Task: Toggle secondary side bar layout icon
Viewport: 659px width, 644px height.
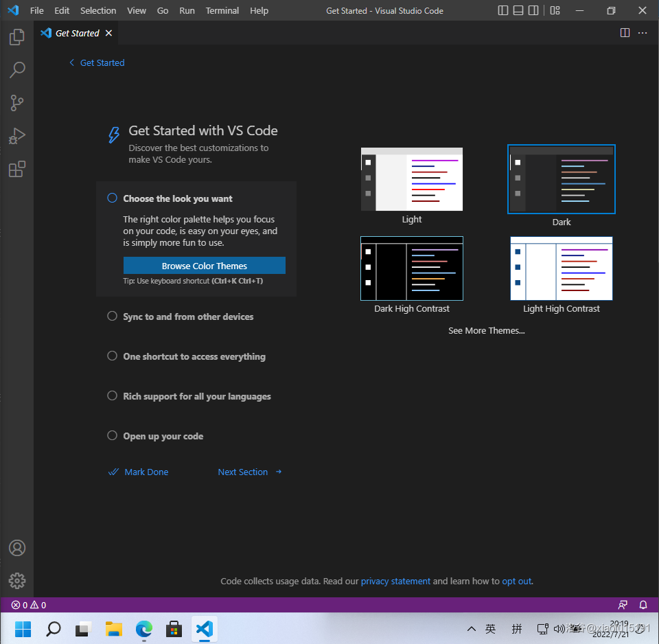Action: tap(533, 10)
